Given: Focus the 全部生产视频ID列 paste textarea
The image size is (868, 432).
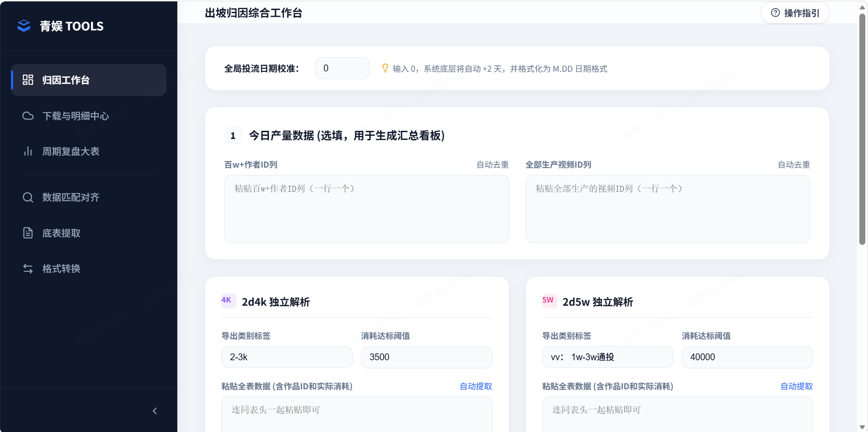Looking at the screenshot, I should pyautogui.click(x=668, y=209).
